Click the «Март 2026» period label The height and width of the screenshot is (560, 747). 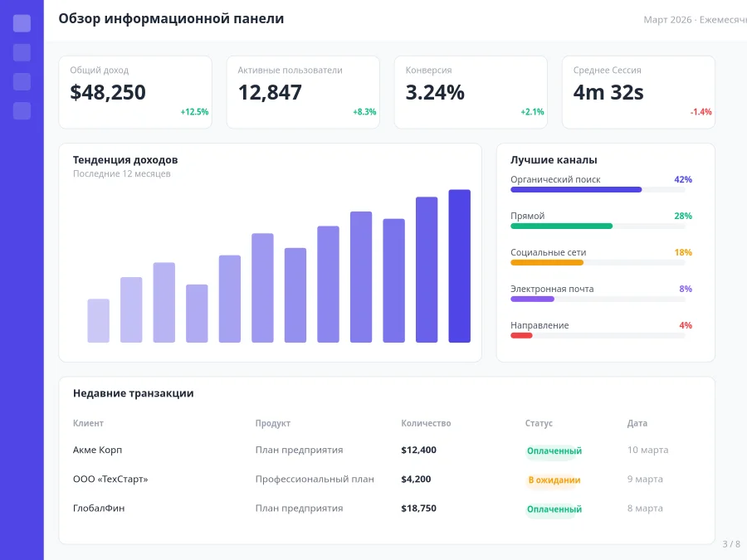click(x=667, y=20)
